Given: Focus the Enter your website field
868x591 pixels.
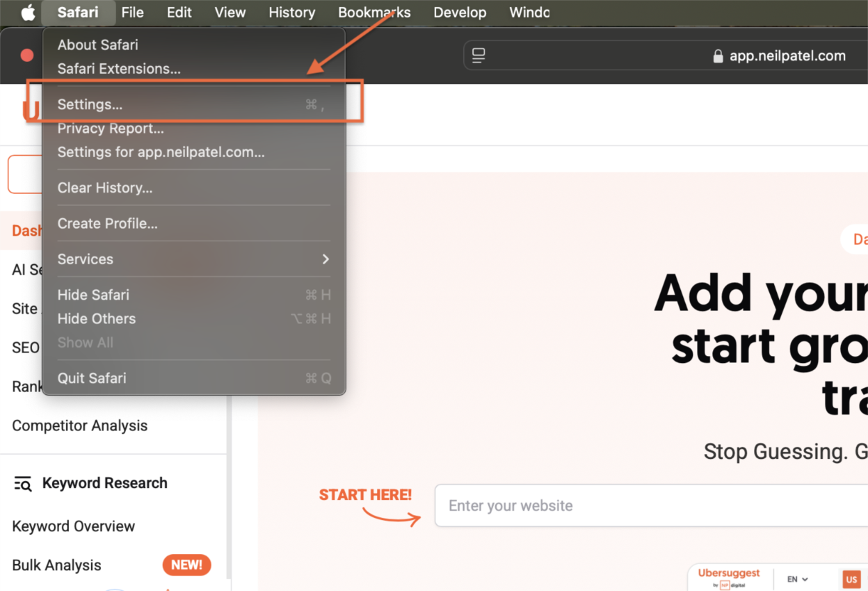Looking at the screenshot, I should 651,505.
